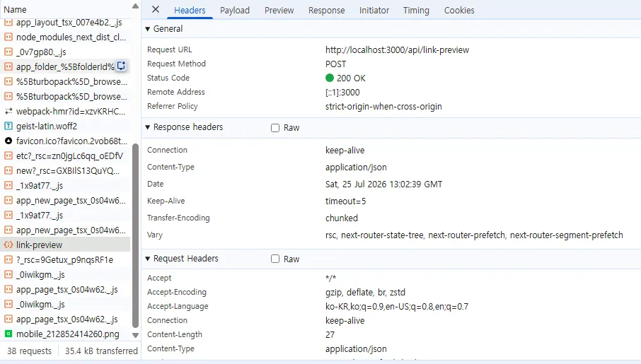This screenshot has height=364, width=641.
Task: Click the Transfer-Encoding chunked value
Action: [x=341, y=218]
